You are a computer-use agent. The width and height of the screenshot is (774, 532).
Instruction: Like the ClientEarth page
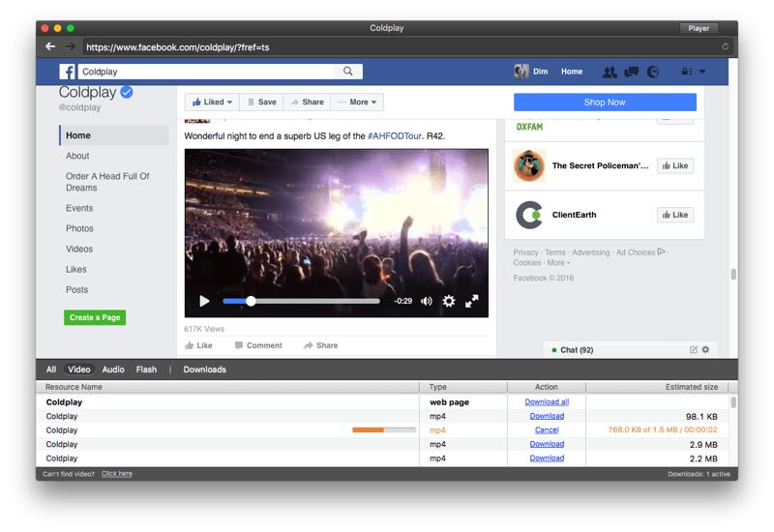(x=674, y=215)
